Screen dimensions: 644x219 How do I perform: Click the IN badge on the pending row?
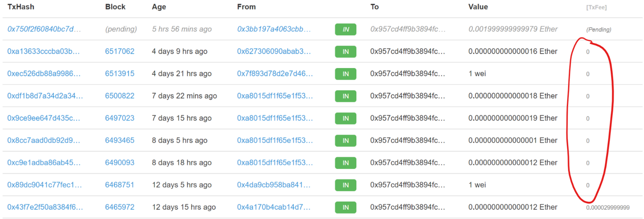click(345, 29)
